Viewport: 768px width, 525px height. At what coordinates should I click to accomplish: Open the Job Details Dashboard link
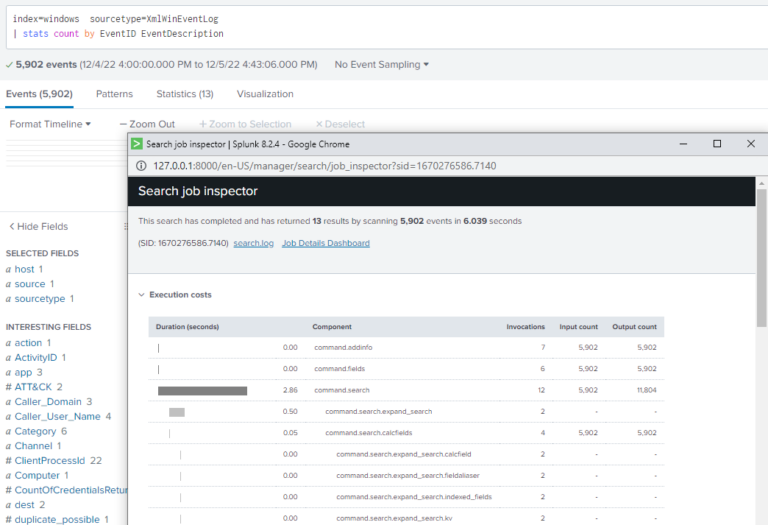tap(326, 243)
